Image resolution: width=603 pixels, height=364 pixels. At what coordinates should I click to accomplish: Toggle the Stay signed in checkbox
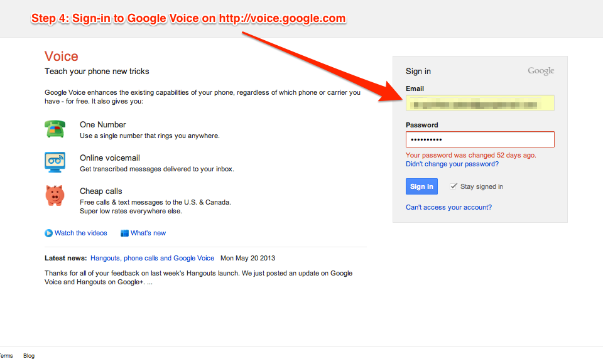[454, 186]
